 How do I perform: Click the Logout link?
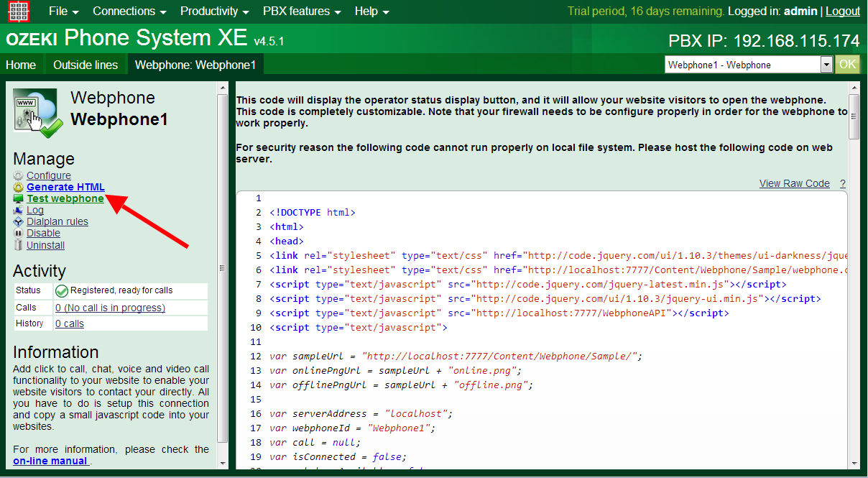[x=842, y=12]
